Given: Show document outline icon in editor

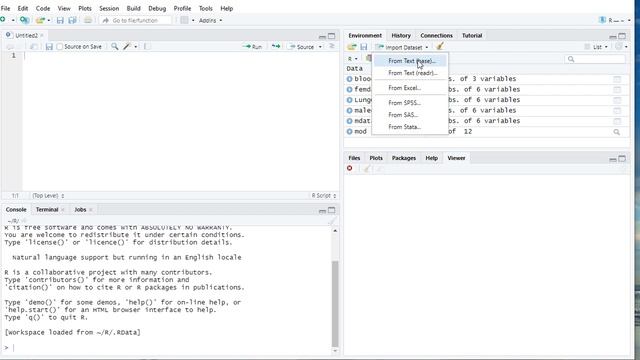Looking at the screenshot, I should tap(332, 47).
